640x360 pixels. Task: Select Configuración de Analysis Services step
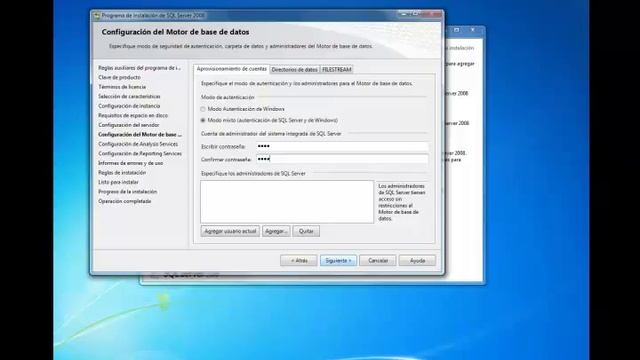(x=138, y=144)
